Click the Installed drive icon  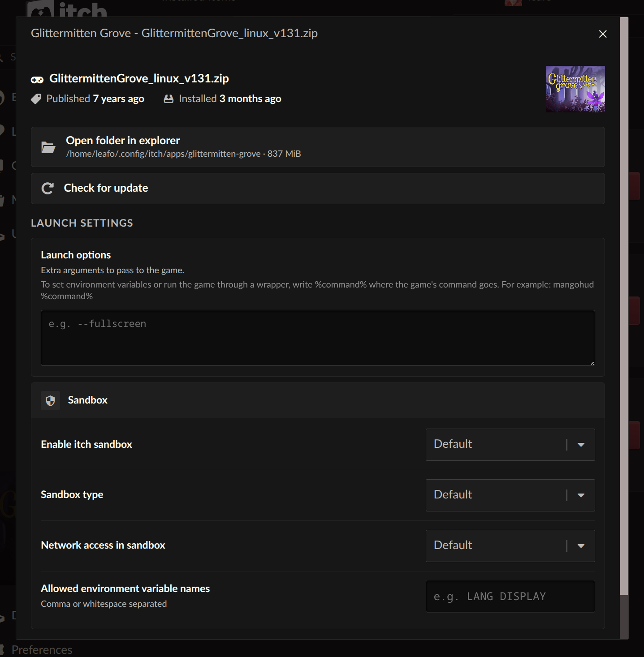coord(169,99)
